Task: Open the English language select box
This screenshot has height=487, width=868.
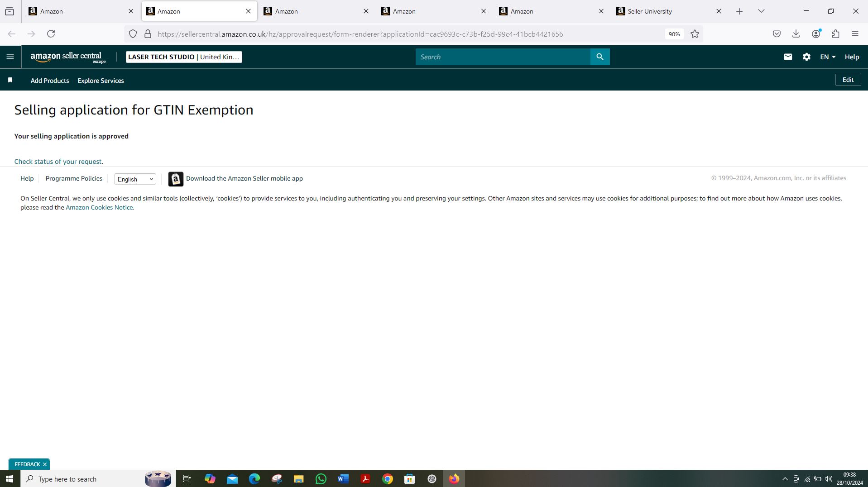Action: pos(135,179)
